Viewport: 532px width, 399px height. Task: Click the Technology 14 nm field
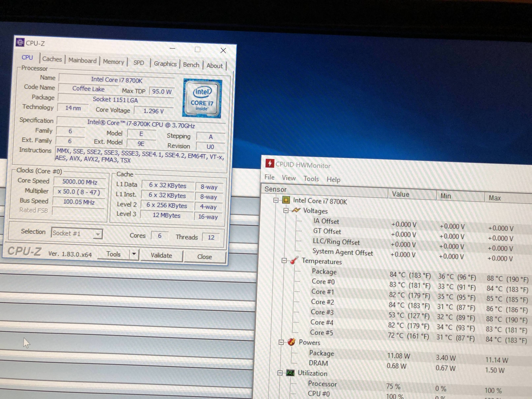[73, 108]
